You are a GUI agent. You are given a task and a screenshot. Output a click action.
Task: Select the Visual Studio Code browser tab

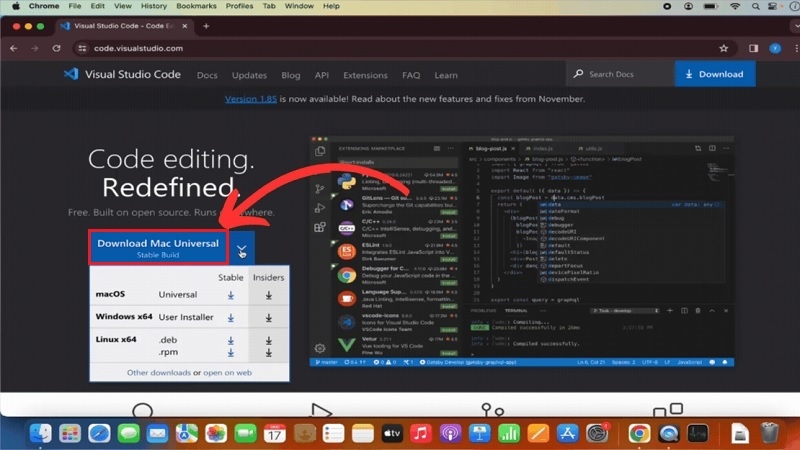[124, 26]
